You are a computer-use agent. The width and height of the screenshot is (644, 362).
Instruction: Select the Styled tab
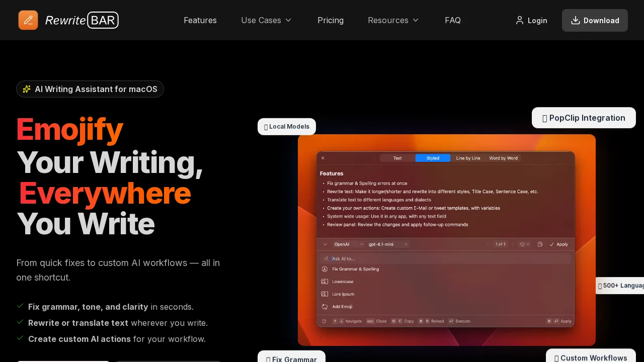[433, 158]
